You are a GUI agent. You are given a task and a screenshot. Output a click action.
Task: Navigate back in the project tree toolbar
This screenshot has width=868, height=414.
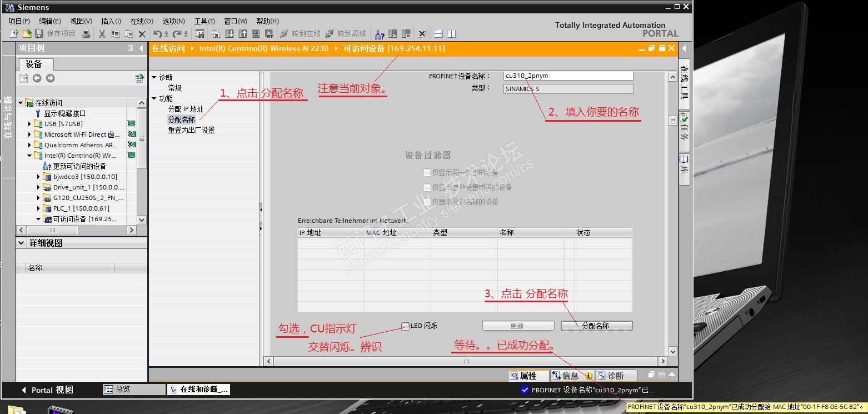coord(37,78)
